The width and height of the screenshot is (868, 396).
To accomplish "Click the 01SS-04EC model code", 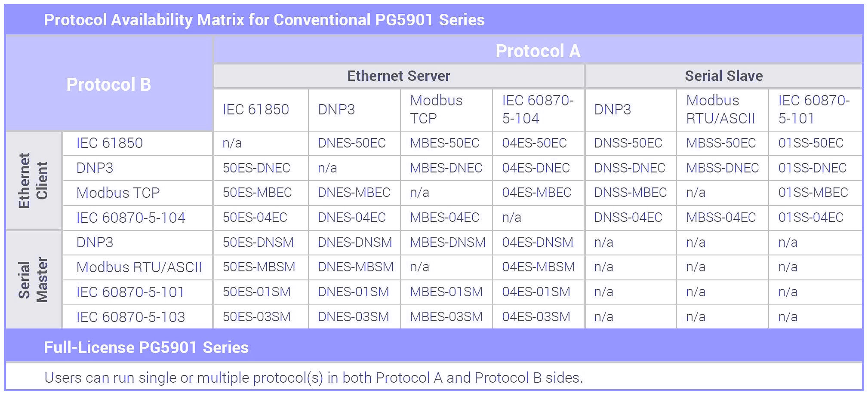I will tap(811, 218).
